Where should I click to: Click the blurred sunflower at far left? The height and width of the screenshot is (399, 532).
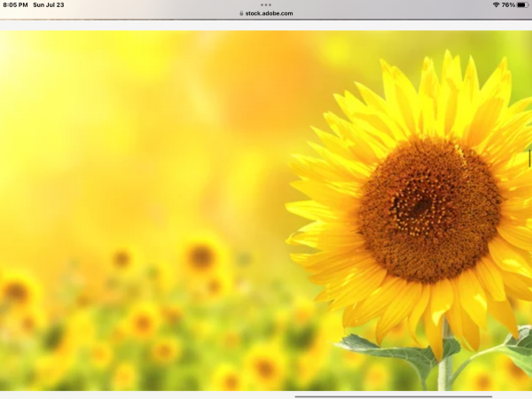(16, 293)
